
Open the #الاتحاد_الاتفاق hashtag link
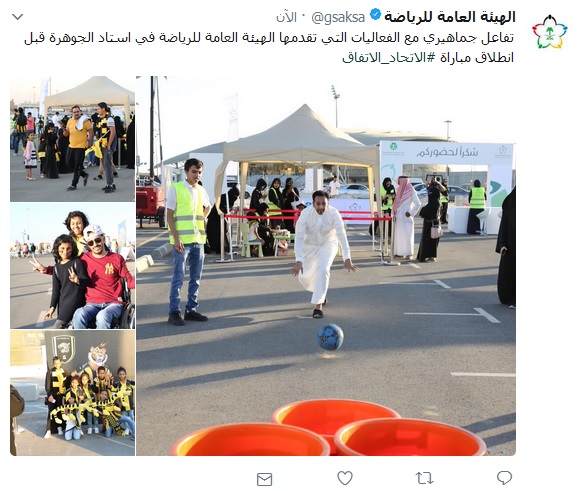[389, 57]
